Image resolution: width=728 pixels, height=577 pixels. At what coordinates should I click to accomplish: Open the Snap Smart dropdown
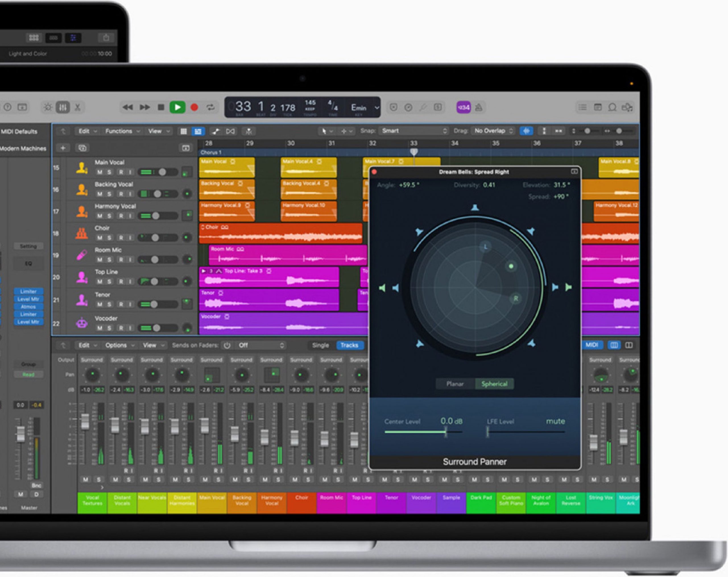pos(415,130)
